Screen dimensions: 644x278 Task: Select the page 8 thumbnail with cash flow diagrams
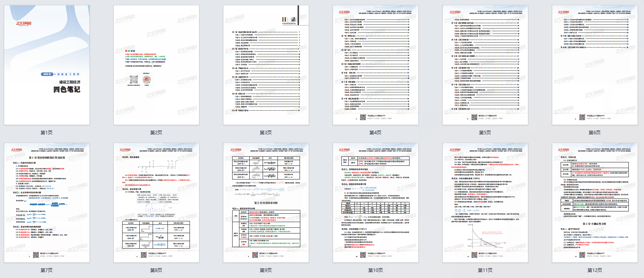[x=156, y=202]
